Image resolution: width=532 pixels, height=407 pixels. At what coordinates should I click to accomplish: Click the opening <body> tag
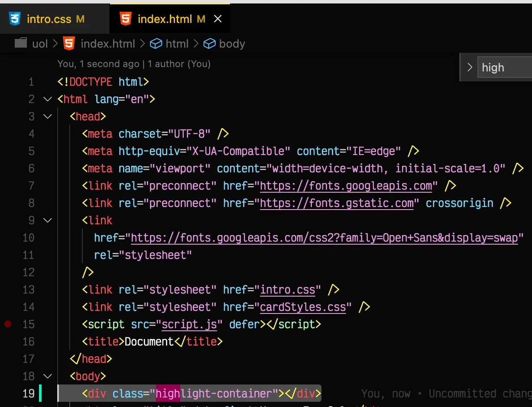pyautogui.click(x=88, y=376)
